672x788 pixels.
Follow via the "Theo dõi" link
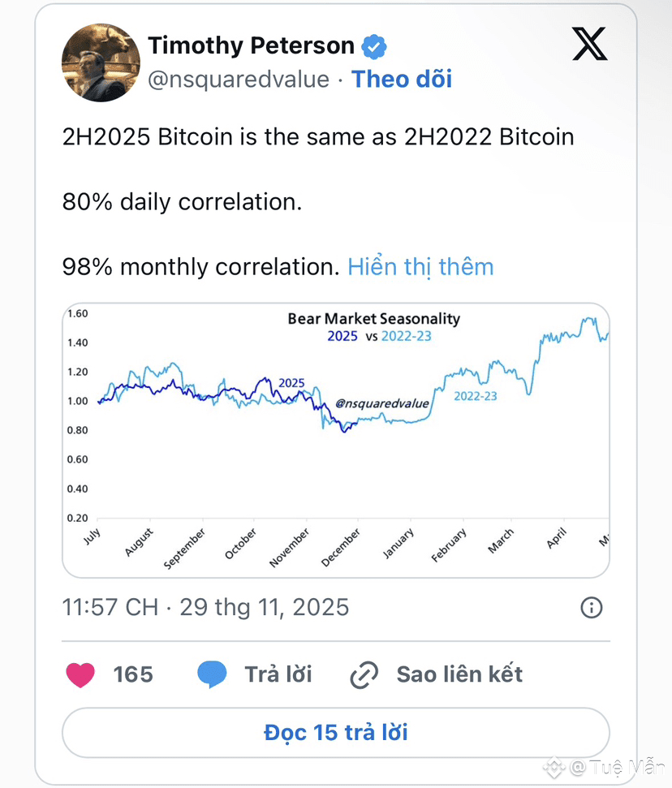[402, 80]
